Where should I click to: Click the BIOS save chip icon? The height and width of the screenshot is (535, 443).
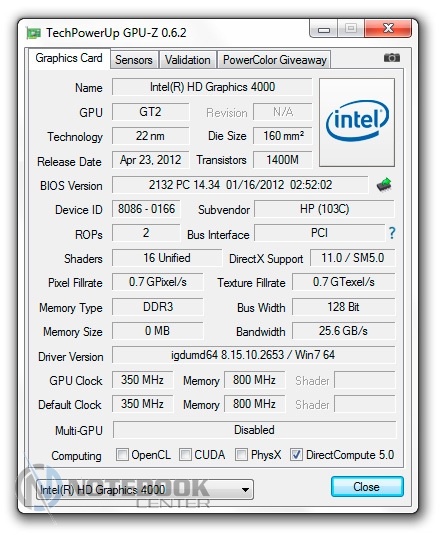point(384,185)
